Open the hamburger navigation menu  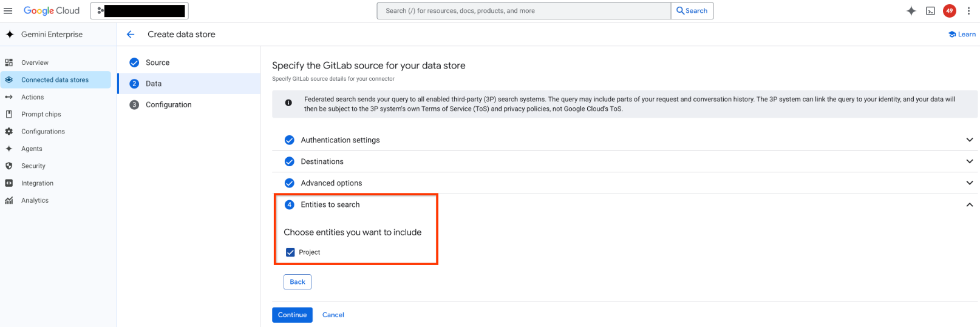coord(8,11)
